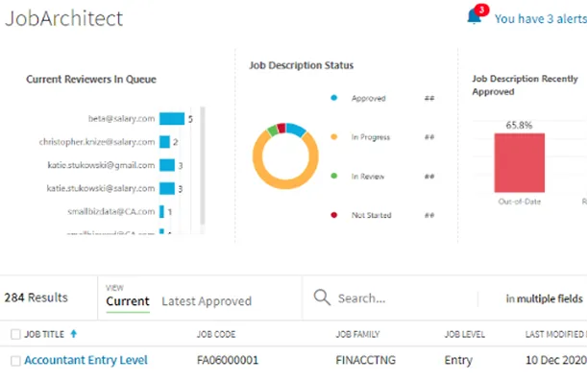The height and width of the screenshot is (381, 588).
Task: Open the Accountant Entry Level job
Action: click(x=86, y=360)
